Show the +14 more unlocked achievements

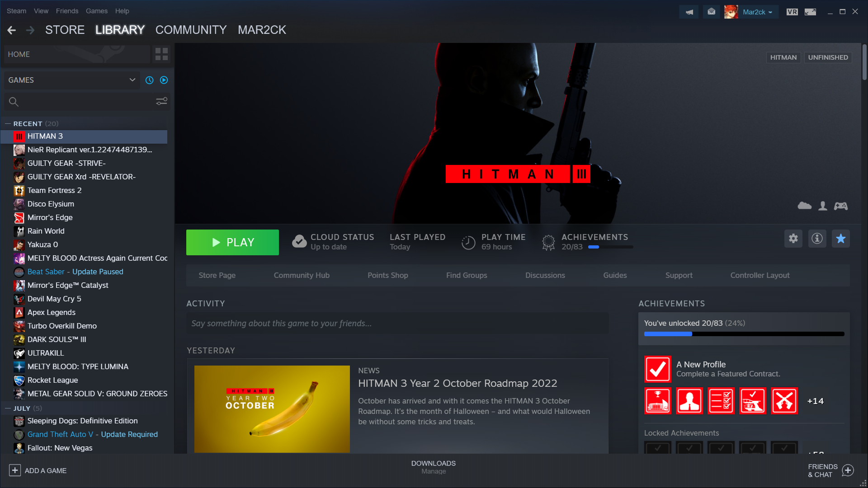point(816,401)
